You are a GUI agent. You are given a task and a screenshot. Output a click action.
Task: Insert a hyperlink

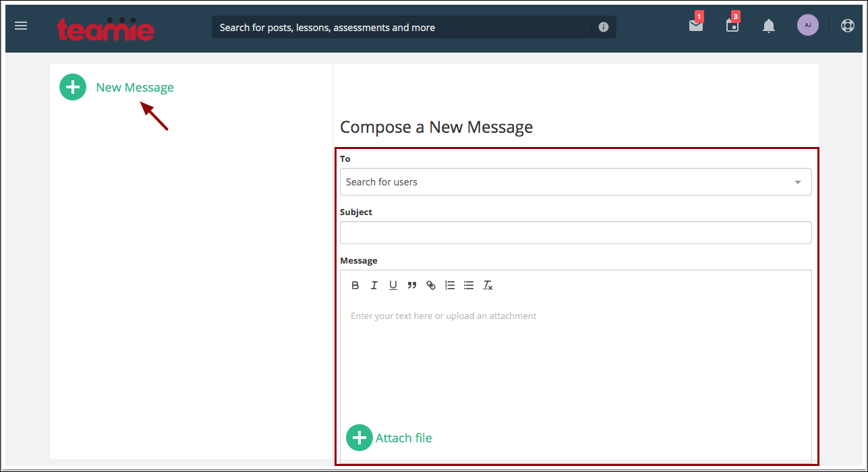click(431, 285)
